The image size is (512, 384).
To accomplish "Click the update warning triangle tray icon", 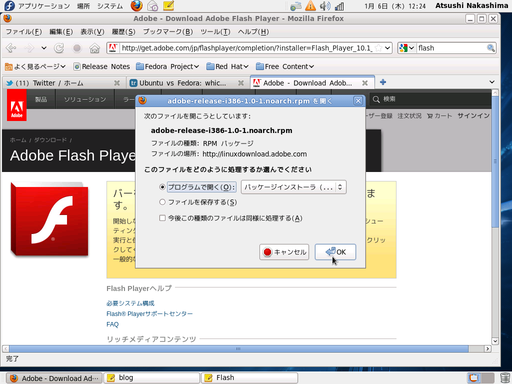I will click(x=310, y=6).
